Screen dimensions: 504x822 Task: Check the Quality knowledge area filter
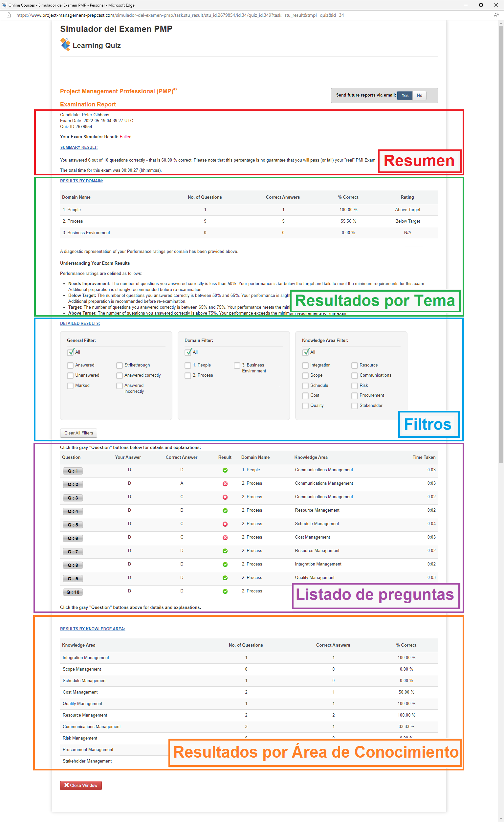coord(305,406)
